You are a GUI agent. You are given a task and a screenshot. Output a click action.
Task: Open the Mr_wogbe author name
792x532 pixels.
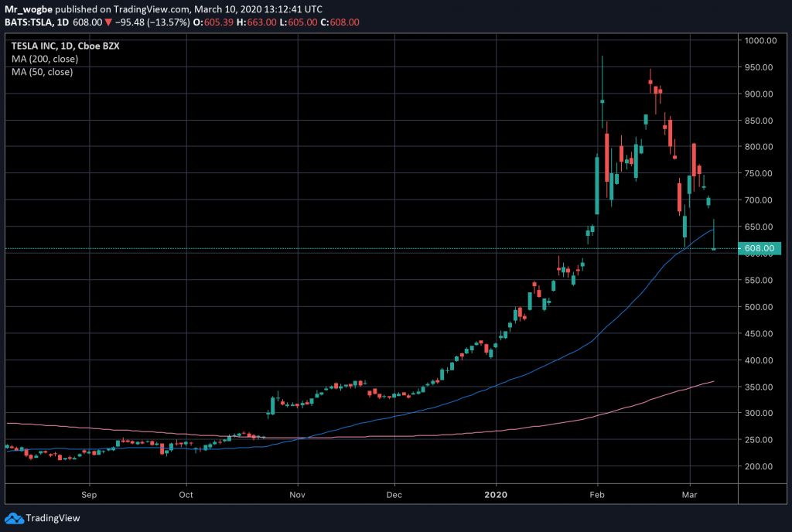pos(28,9)
